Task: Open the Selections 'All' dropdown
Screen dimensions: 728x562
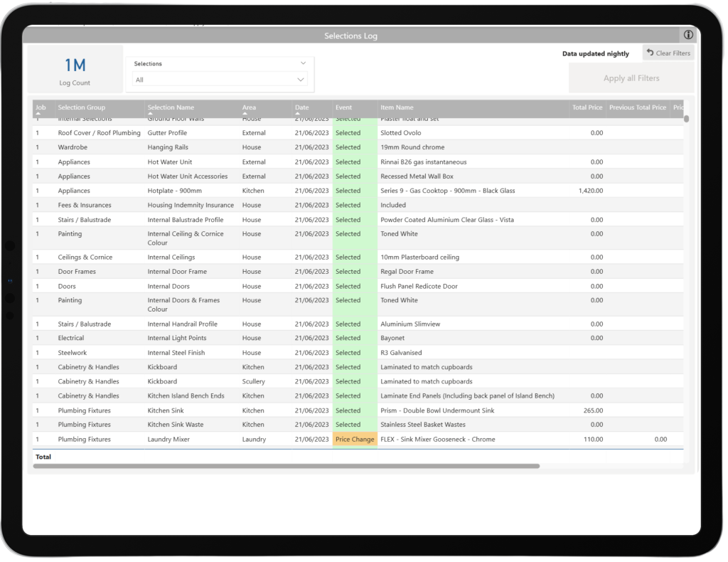Action: pos(220,80)
